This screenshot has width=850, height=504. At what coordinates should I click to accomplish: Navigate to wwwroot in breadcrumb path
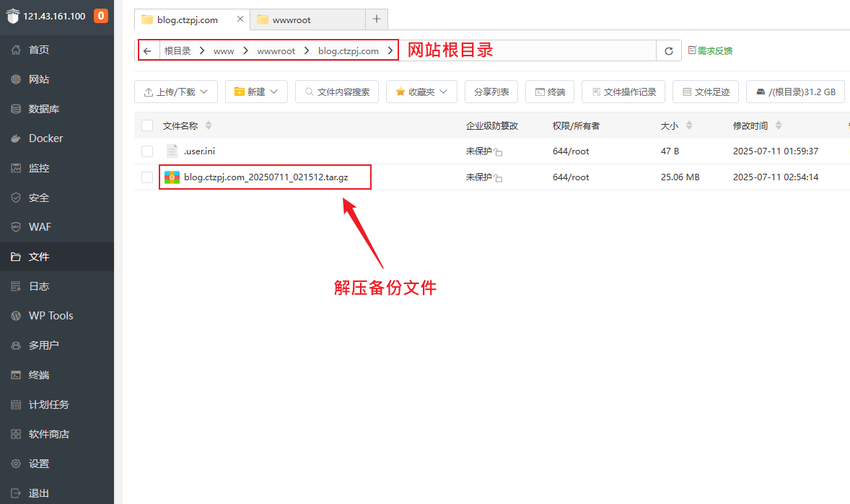tap(276, 51)
